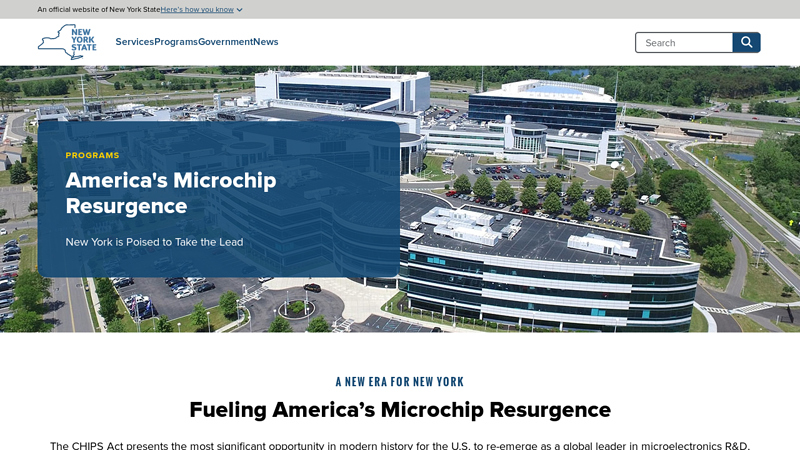Click the yellow PROGRAMS label in hero
This screenshot has width=800, height=450.
click(92, 155)
